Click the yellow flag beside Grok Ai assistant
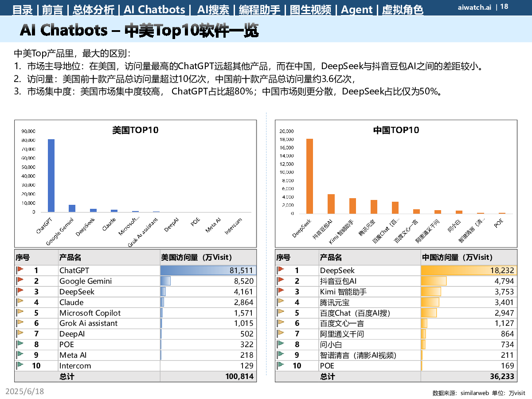The height and width of the screenshot is (399, 532). point(20,323)
